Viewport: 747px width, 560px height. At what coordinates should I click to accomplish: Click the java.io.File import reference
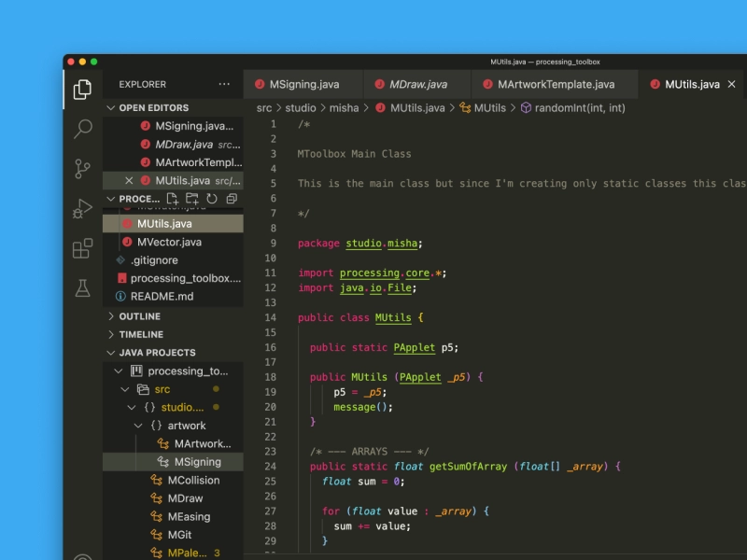tap(375, 287)
